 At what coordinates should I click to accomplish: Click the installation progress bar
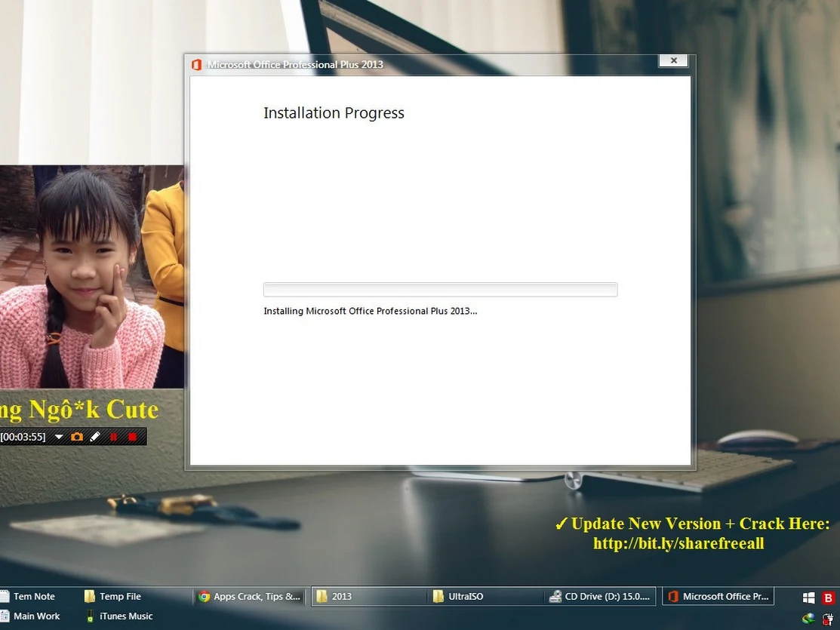[440, 289]
